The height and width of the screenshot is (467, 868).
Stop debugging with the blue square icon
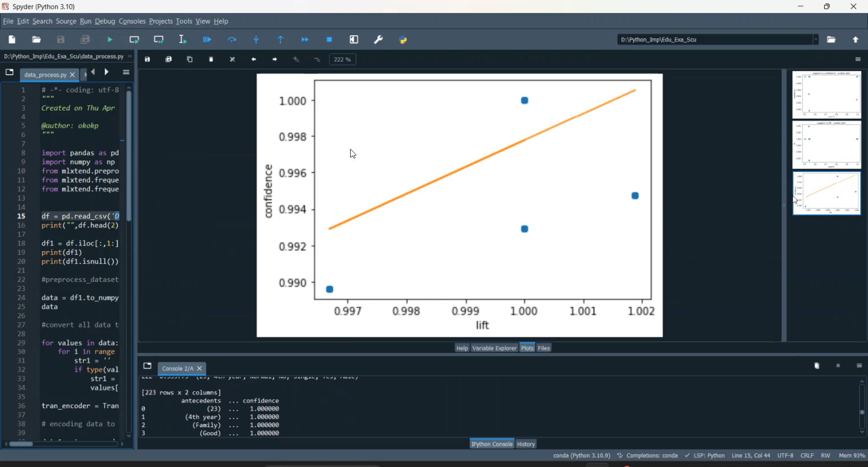click(329, 40)
